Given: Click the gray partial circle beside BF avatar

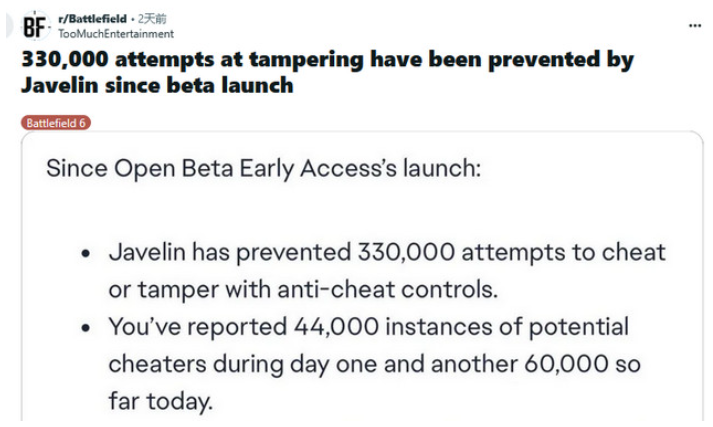Looking at the screenshot, I should tap(10, 26).
